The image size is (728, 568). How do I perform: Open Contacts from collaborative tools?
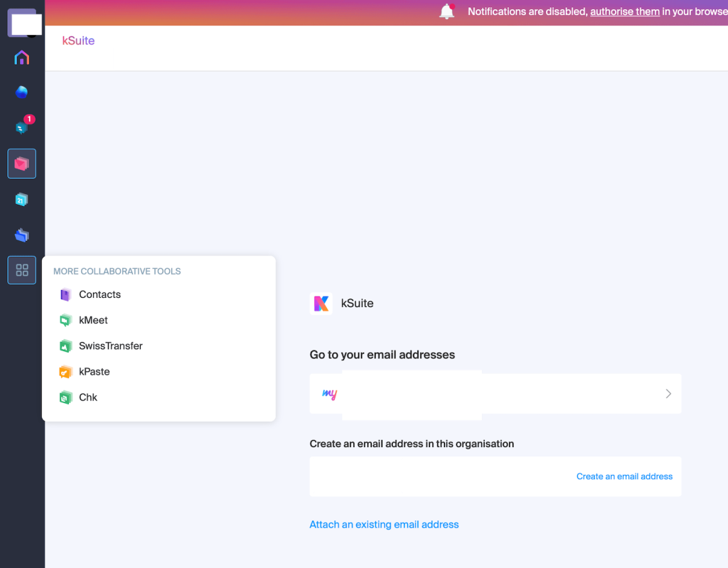click(100, 294)
